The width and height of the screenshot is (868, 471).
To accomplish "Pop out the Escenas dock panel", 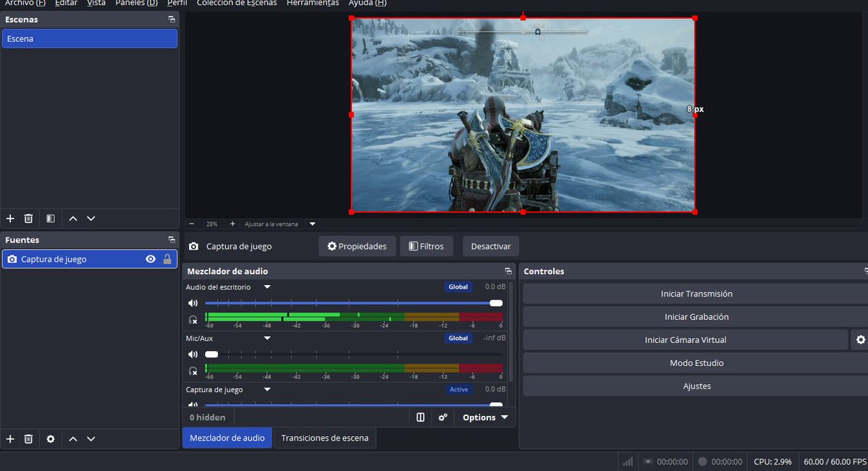I will click(172, 20).
